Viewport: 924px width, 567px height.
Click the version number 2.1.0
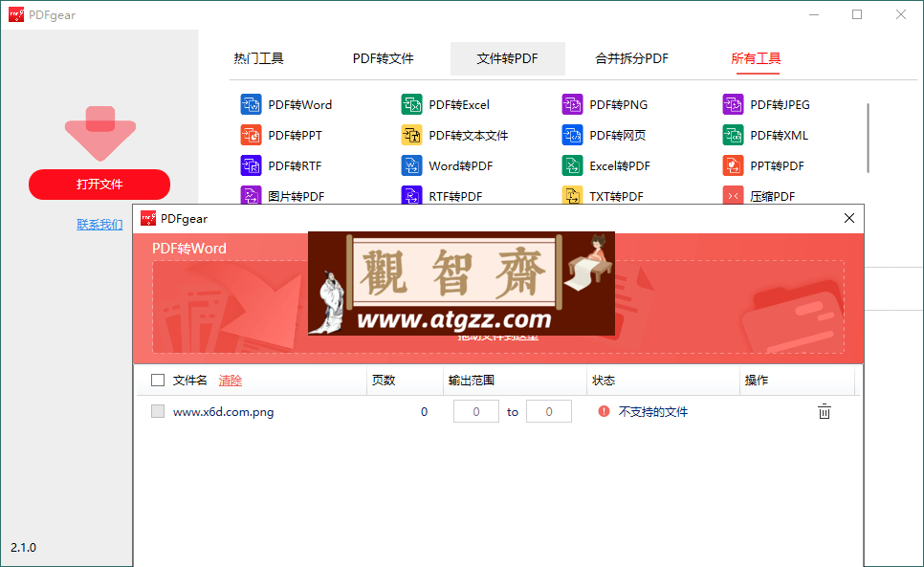pyautogui.click(x=24, y=548)
